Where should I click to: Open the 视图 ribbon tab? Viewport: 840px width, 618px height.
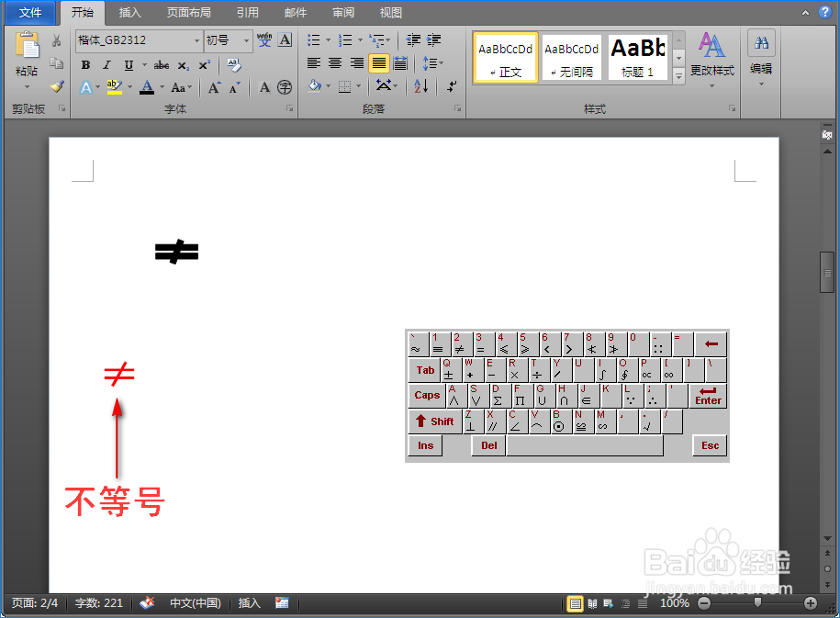point(390,12)
